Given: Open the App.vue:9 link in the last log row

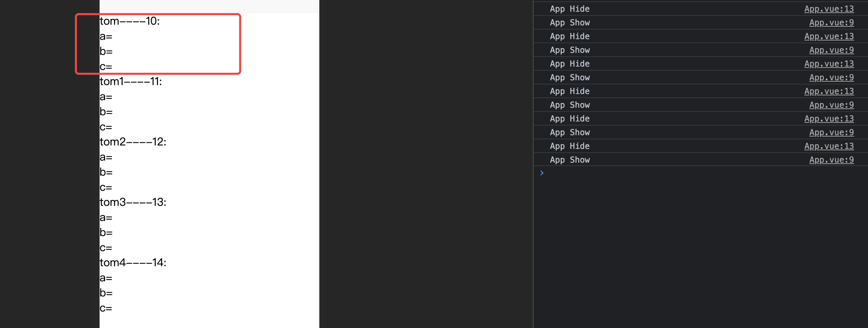Looking at the screenshot, I should (x=831, y=160).
